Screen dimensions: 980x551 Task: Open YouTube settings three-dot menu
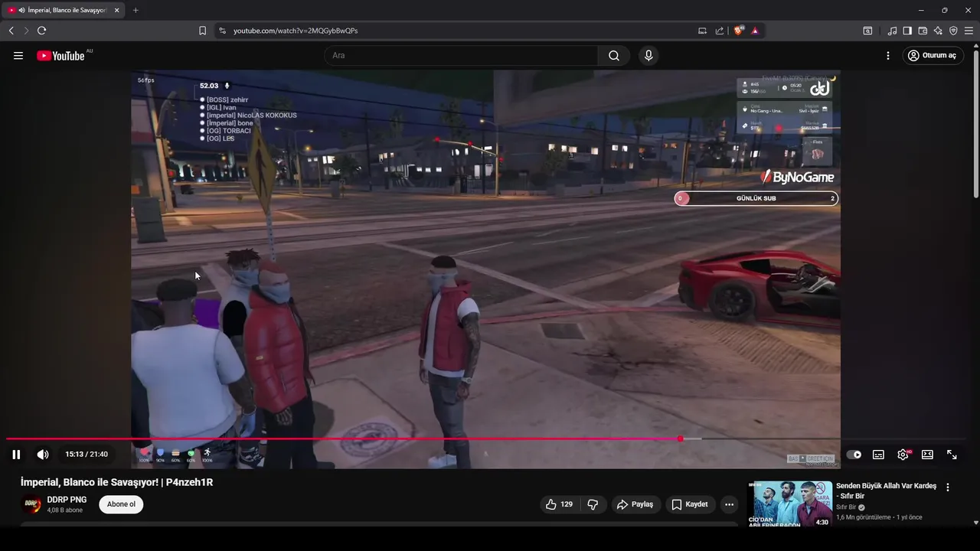click(x=888, y=56)
